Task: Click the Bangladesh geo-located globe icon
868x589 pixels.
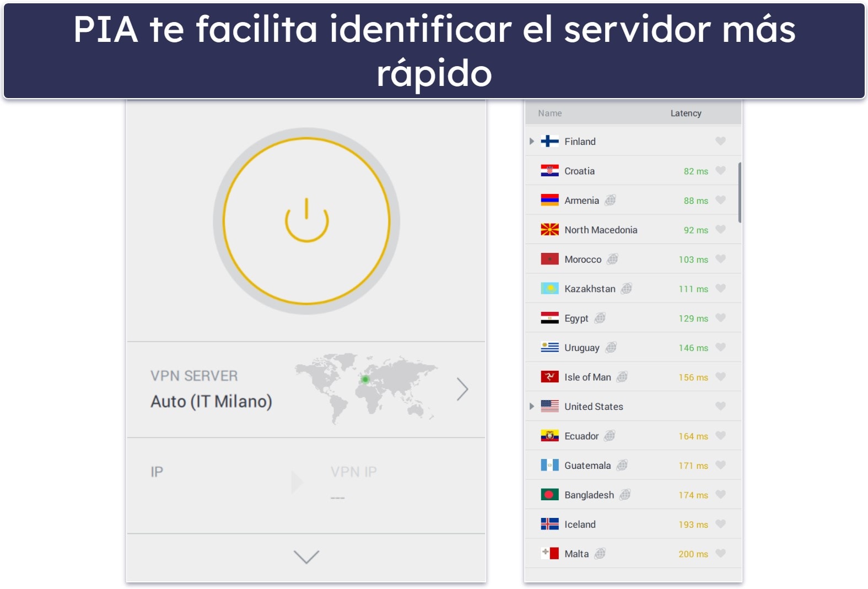Action: pyautogui.click(x=624, y=495)
